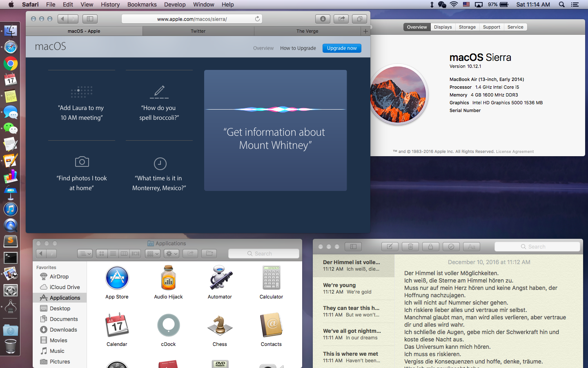This screenshot has width=588, height=368.
Task: Click the Upgrade now button
Action: tap(342, 48)
